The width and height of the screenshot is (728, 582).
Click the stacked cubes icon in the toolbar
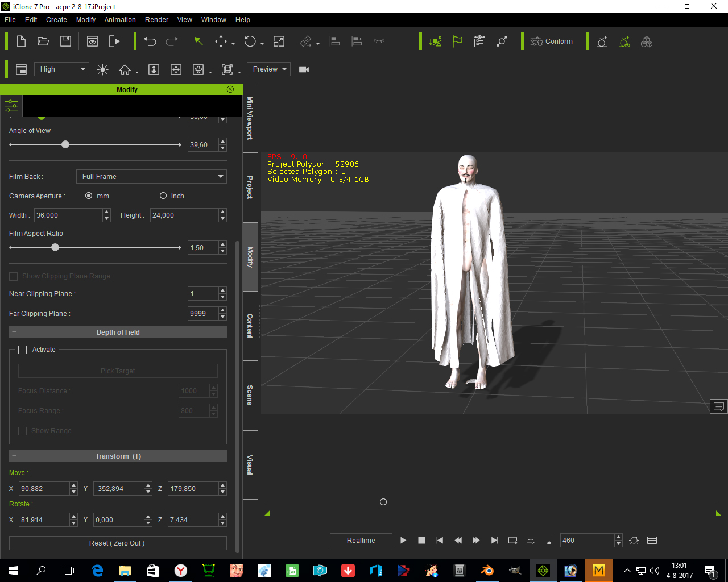[x=647, y=41]
